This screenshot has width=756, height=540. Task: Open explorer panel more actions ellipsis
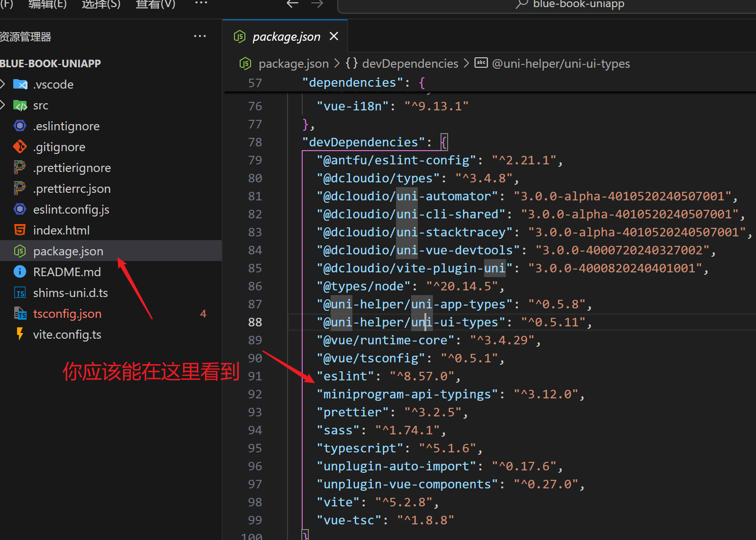pos(200,36)
